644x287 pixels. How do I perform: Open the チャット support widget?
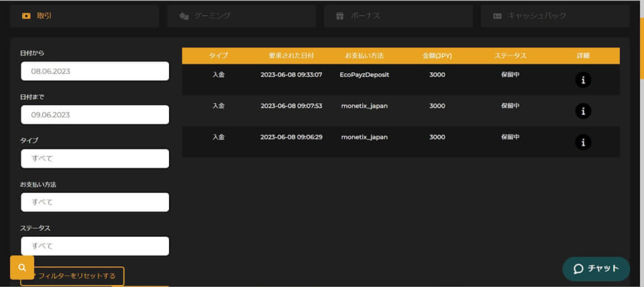(x=596, y=268)
